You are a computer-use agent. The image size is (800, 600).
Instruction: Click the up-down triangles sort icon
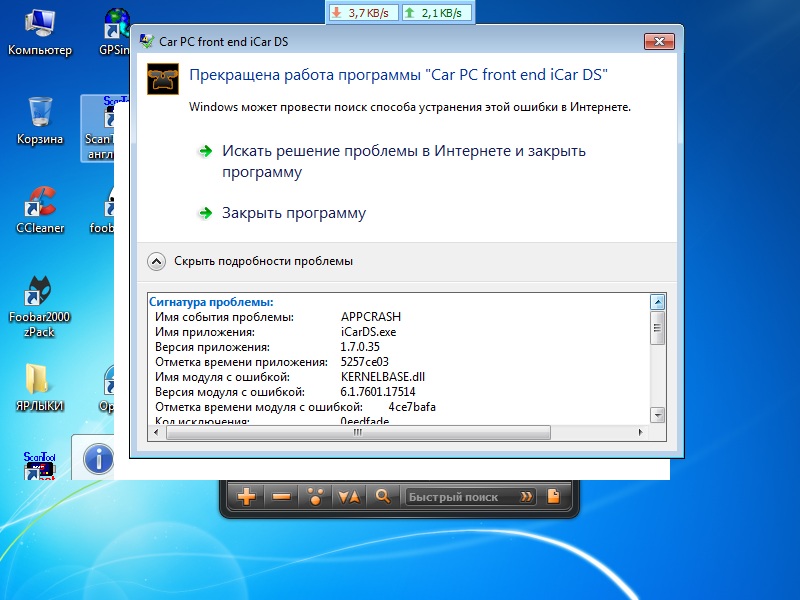click(348, 496)
